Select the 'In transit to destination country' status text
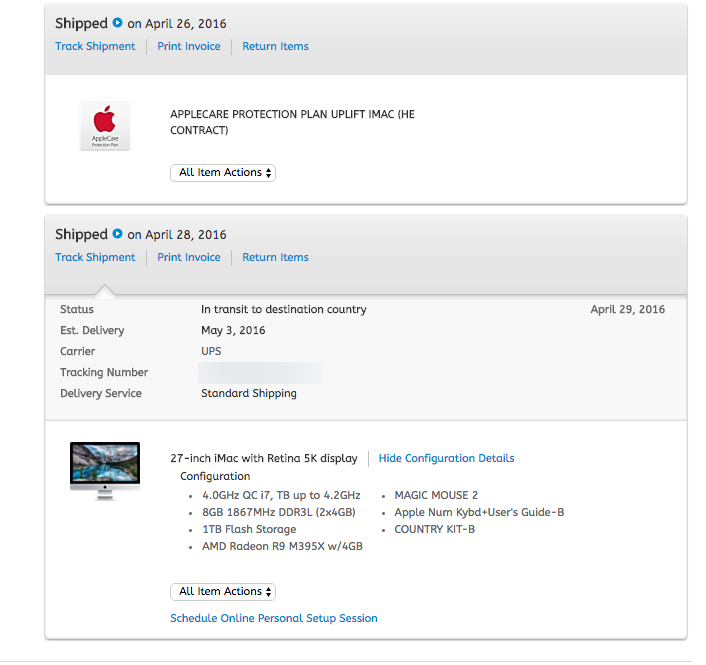Screen dimensions: 706x665 pos(284,309)
